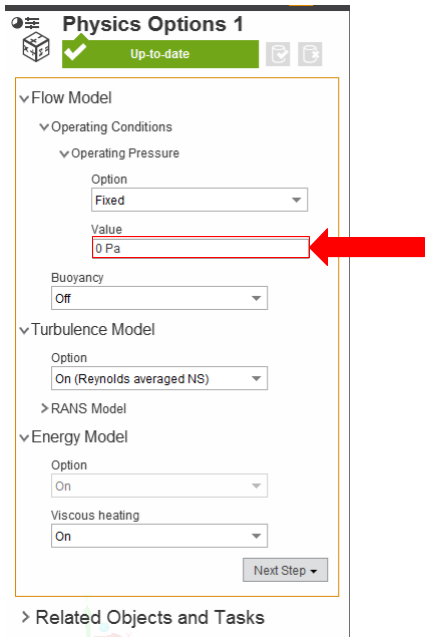Open the Viscous heating dropdown
Screen dimensions: 429x642
159,536
